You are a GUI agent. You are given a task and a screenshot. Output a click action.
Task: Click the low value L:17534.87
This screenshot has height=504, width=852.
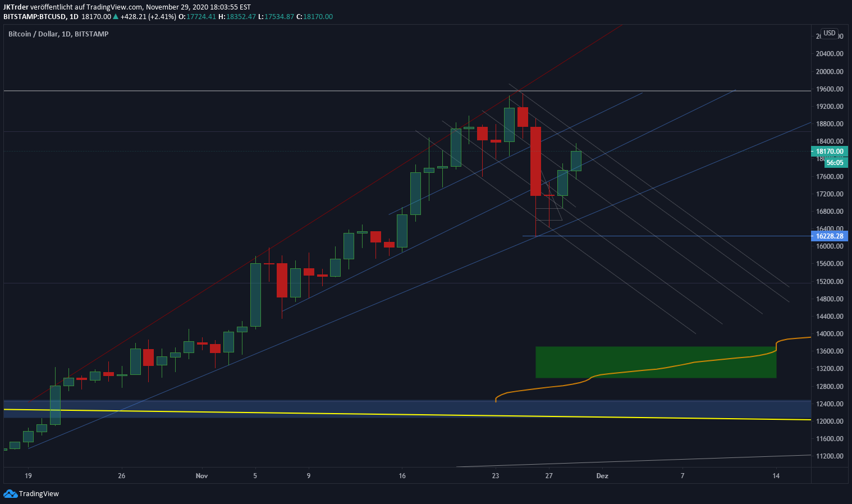point(276,17)
